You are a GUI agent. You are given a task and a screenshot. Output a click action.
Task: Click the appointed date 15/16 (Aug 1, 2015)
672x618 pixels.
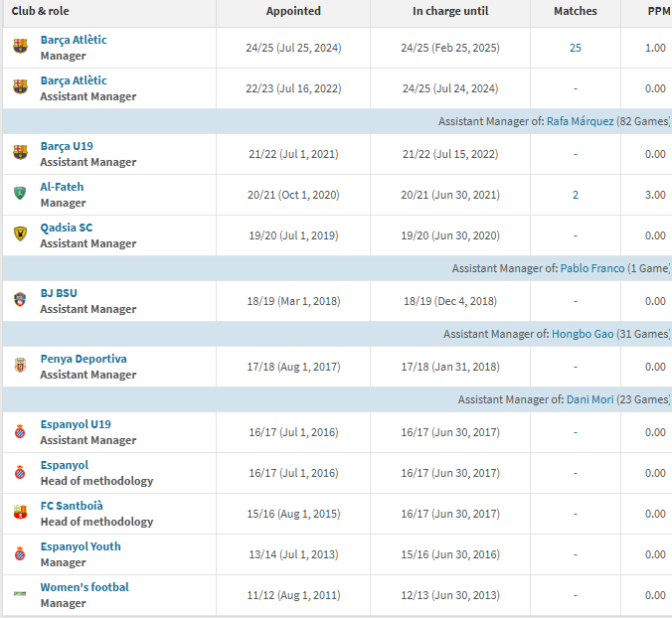293,514
